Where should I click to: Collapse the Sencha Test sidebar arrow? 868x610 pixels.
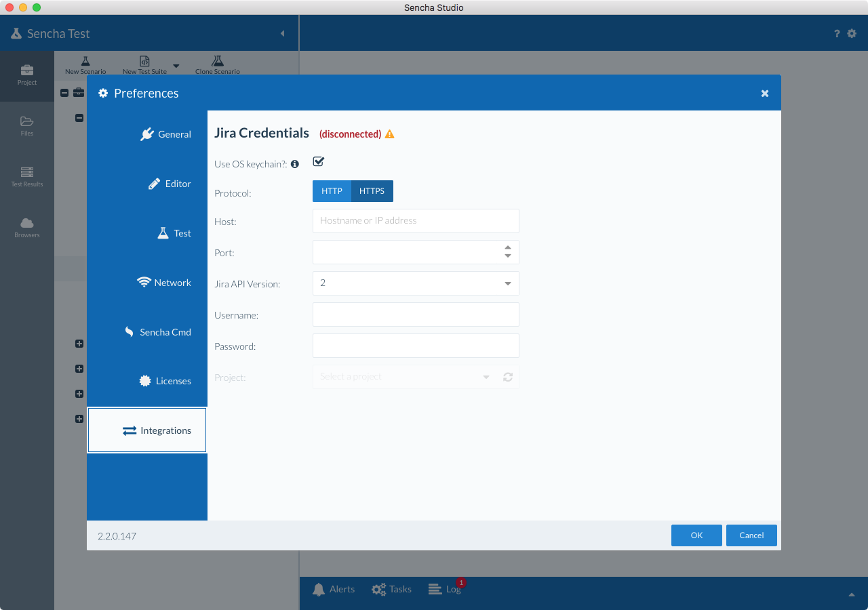click(x=282, y=33)
